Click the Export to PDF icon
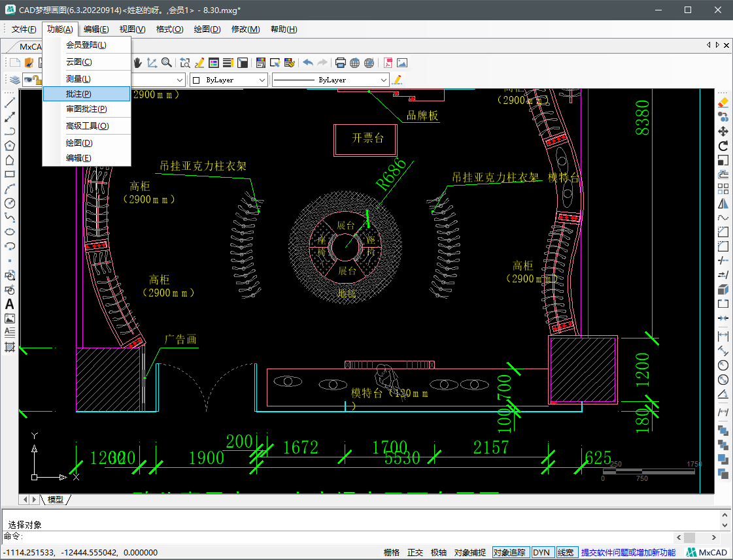The width and height of the screenshot is (733, 560). click(x=388, y=63)
